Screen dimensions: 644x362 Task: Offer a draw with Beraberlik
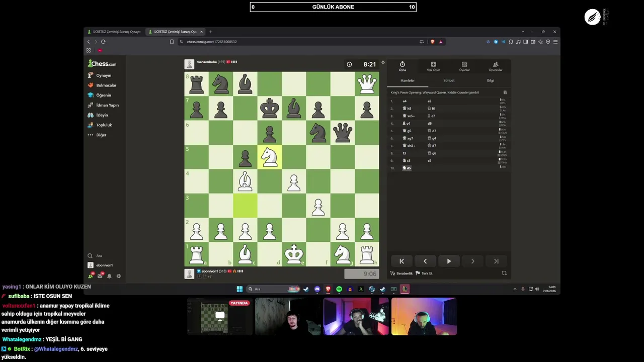[401, 274]
